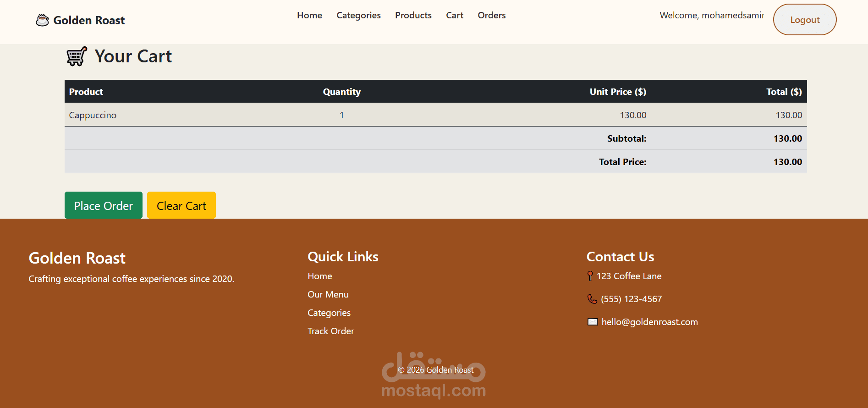
Task: Click the (555) 123-4567 phone number
Action: 631,299
